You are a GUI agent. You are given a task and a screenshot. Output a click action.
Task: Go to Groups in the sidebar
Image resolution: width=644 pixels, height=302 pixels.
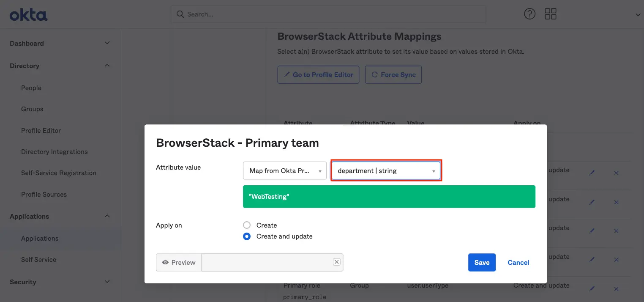[32, 109]
